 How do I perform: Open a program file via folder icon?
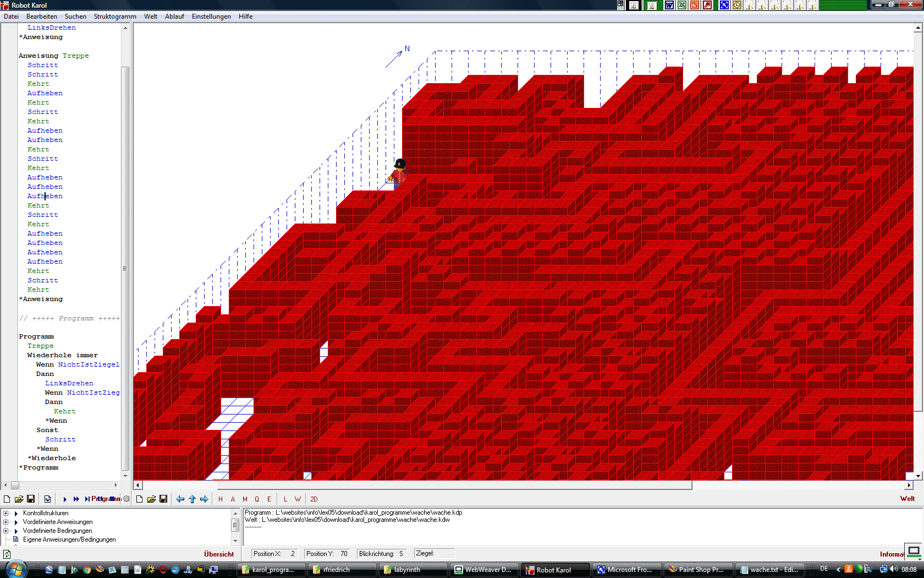tap(19, 499)
